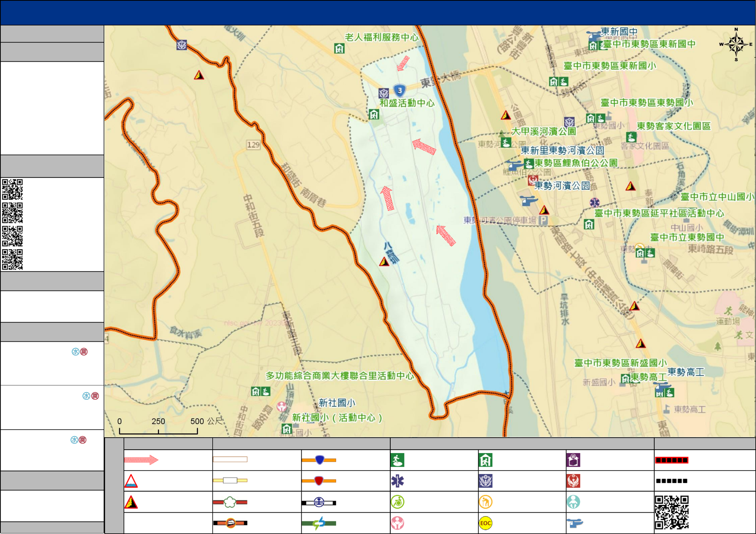Click the 多功能綜合商業大樓聯合里活動中心 label
This screenshot has height=534, width=756.
[x=340, y=376]
